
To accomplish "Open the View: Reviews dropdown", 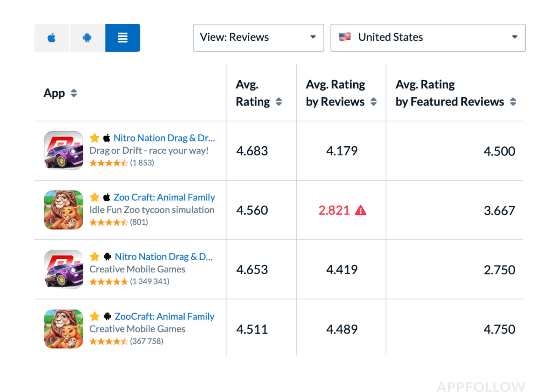I will coord(258,38).
